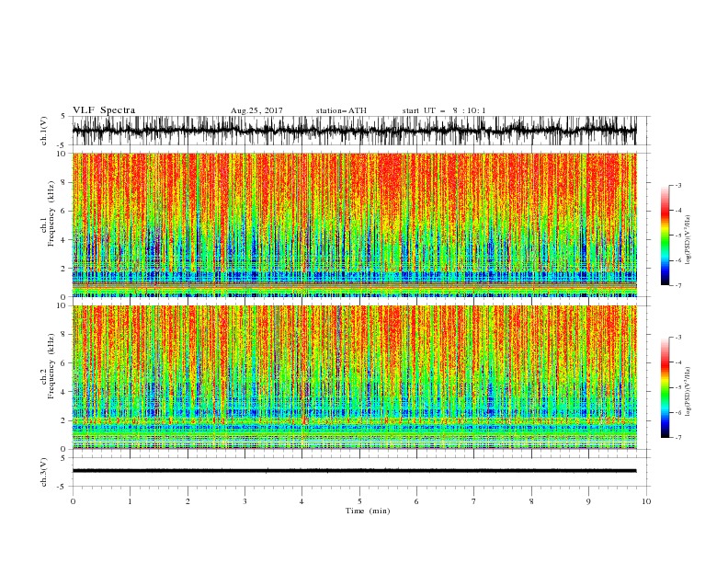Click the 'VLF Spectra' title text

click(x=104, y=110)
